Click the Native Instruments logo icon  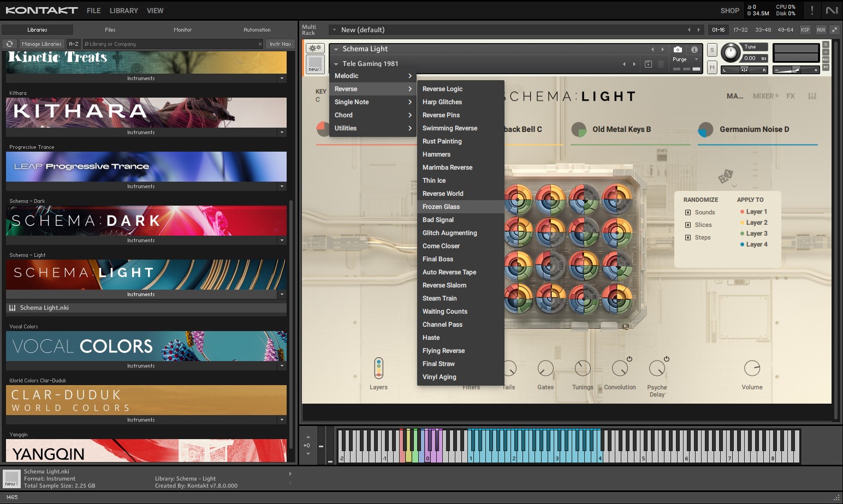point(832,10)
